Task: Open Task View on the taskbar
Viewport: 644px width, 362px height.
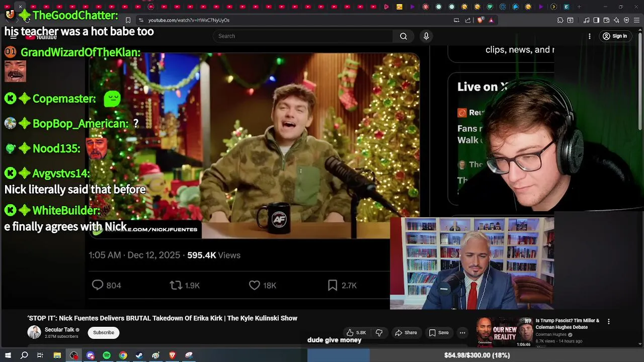Action: tap(40, 355)
